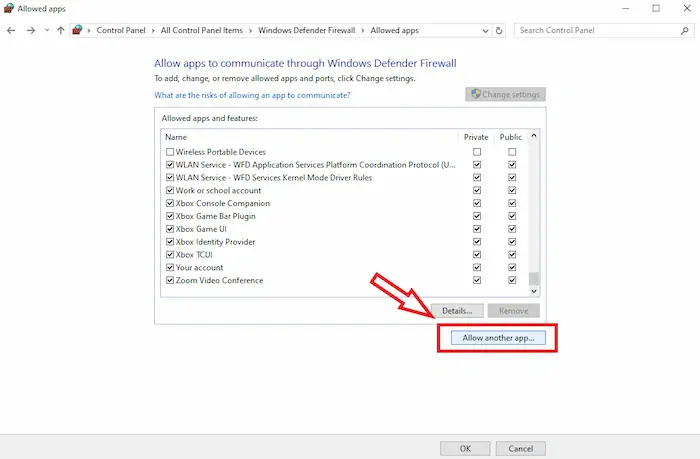This screenshot has width=700, height=459.
Task: Click the Cancel button
Action: 521,448
